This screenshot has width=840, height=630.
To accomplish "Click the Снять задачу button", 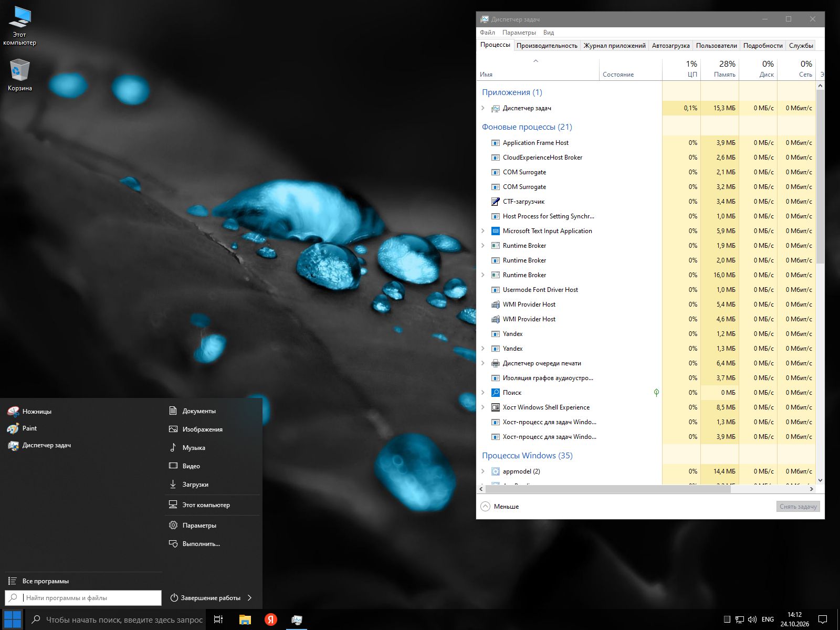I will [798, 507].
